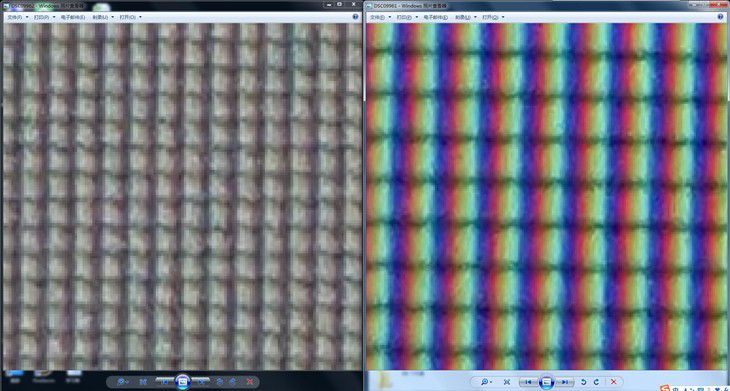Show next photo in right viewer
This screenshot has width=730, height=391.
[565, 382]
